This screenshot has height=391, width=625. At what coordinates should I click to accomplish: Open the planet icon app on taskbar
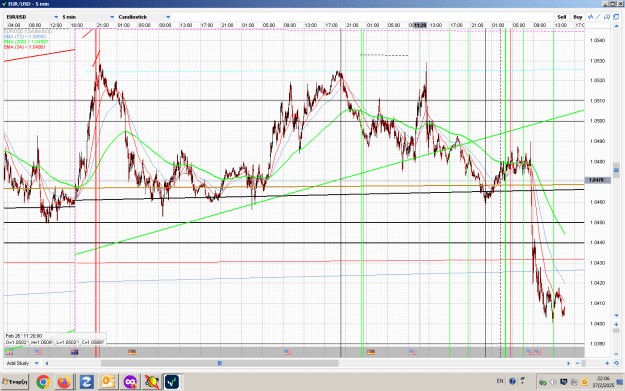[x=151, y=382]
